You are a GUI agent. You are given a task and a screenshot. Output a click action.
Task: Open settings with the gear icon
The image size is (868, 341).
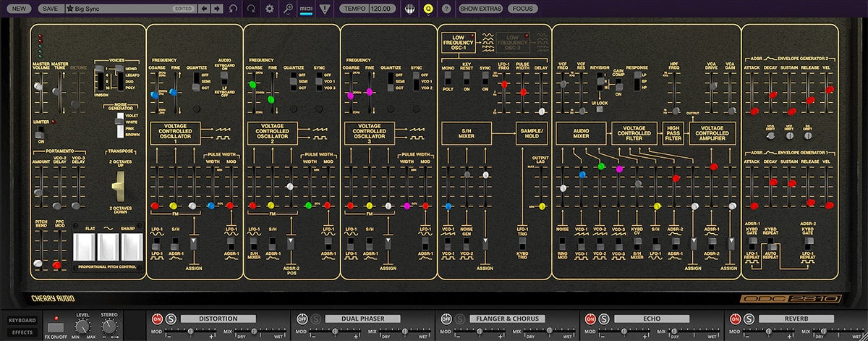(x=270, y=9)
